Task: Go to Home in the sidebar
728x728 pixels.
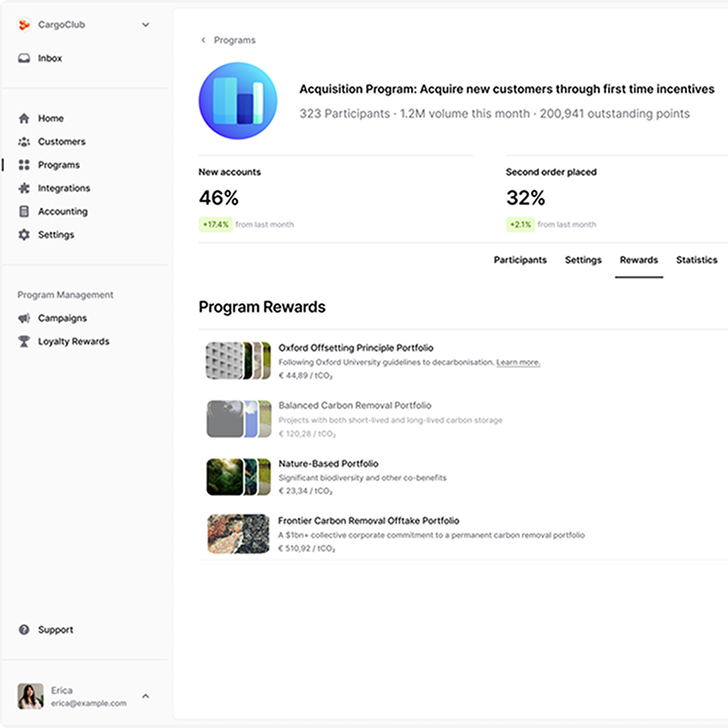Action: tap(51, 119)
